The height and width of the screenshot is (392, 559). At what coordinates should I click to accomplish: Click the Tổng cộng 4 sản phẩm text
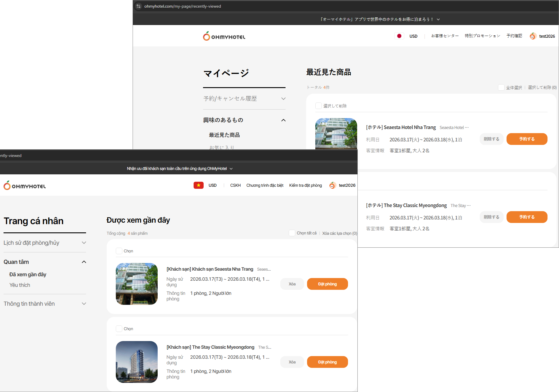[127, 233]
